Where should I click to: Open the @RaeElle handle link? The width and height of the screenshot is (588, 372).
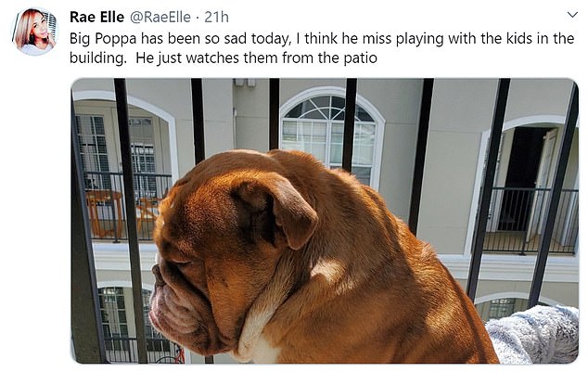pos(160,18)
